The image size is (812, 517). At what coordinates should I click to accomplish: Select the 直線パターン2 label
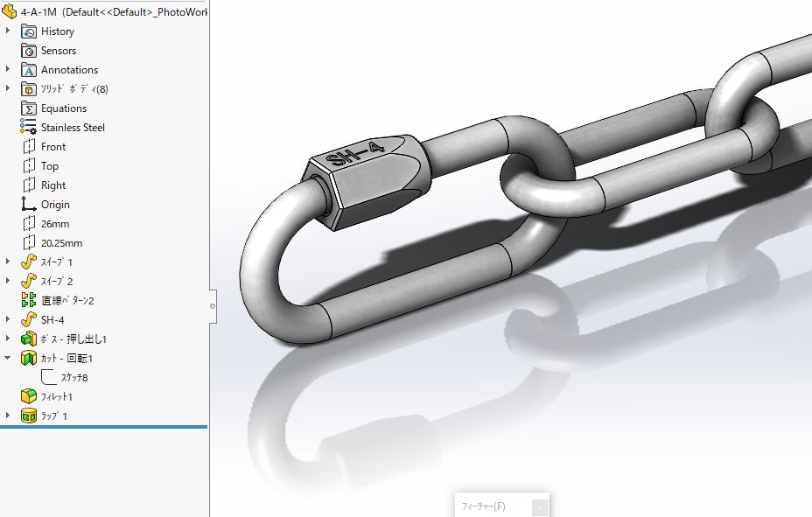point(67,301)
